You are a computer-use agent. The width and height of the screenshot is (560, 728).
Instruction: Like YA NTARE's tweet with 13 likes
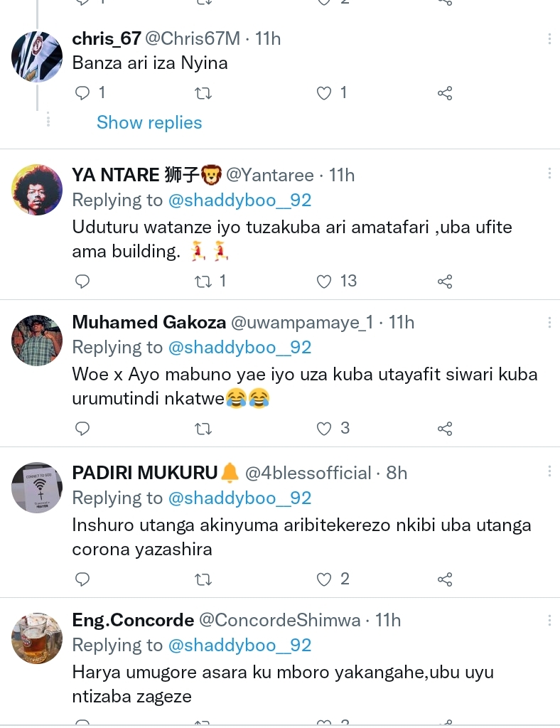tap(324, 282)
